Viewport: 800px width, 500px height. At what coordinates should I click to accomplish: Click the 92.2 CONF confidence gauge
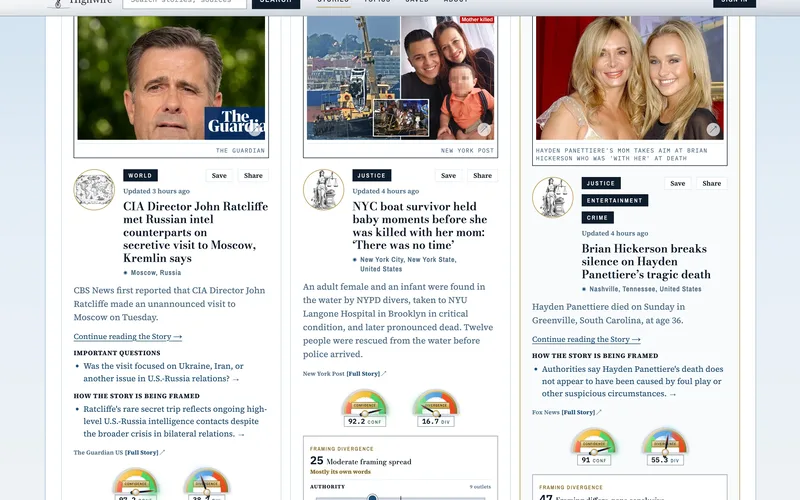[365, 408]
